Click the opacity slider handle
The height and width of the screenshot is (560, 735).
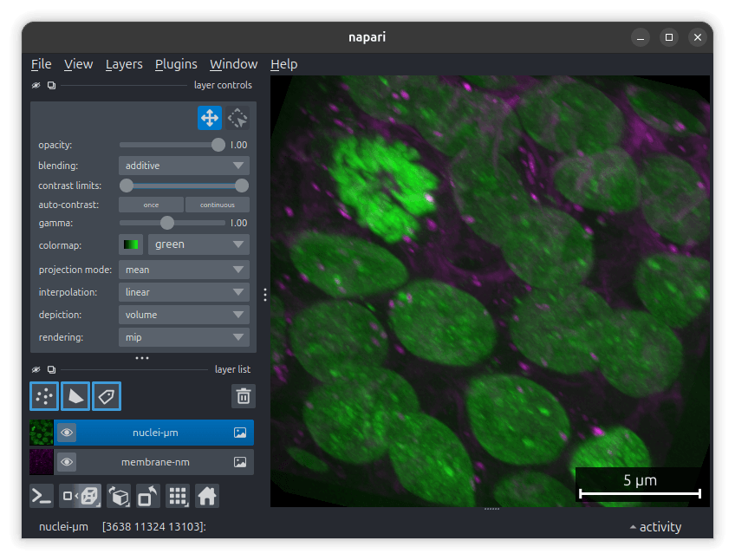pos(218,145)
